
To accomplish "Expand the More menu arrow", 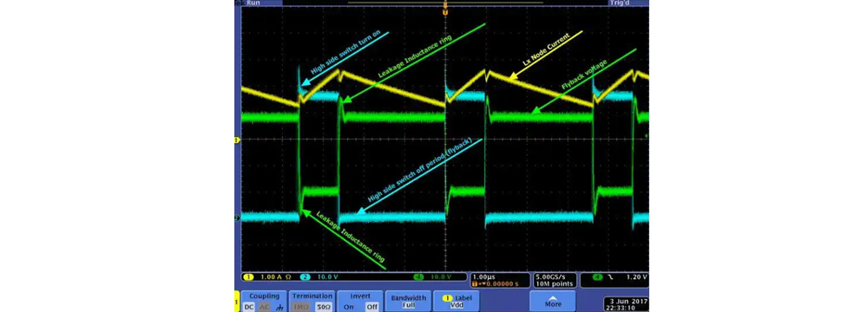I will (552, 301).
